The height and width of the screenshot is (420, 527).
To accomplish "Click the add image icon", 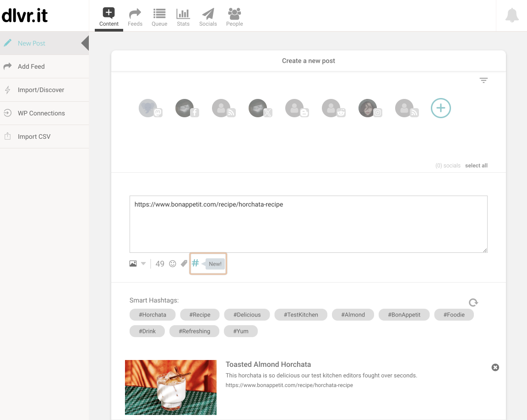I will coord(133,264).
